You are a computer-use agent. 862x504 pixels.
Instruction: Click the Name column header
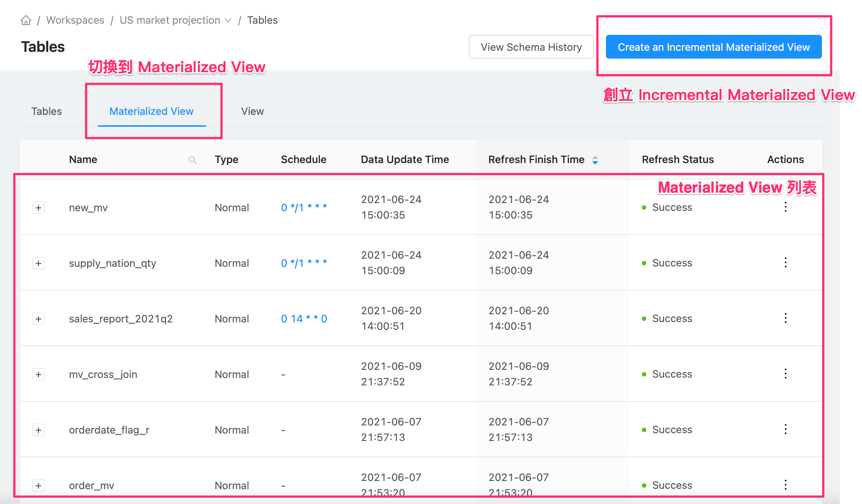[x=83, y=160]
